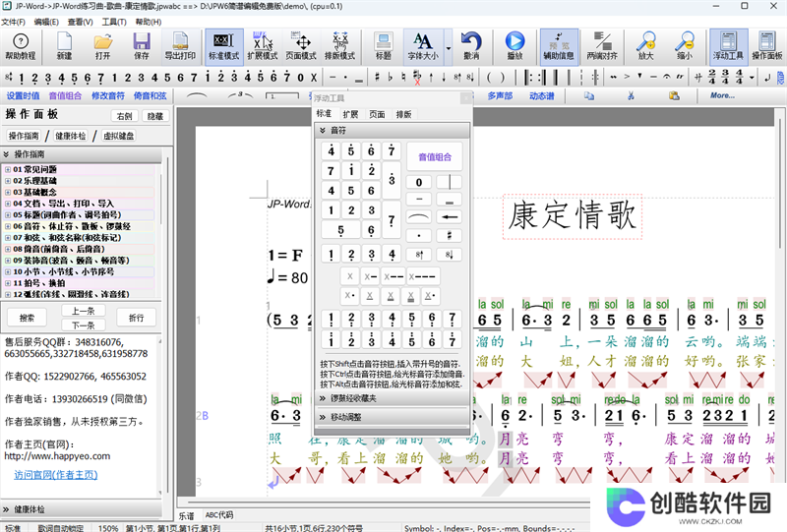
Task: Click the slur arc button in floating tools
Action: tap(419, 217)
